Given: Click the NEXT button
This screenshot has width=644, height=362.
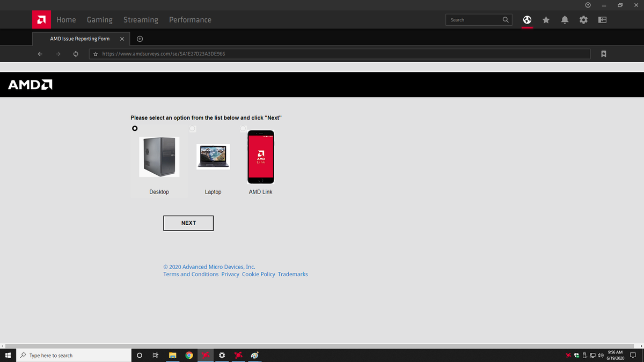Looking at the screenshot, I should coord(188,223).
